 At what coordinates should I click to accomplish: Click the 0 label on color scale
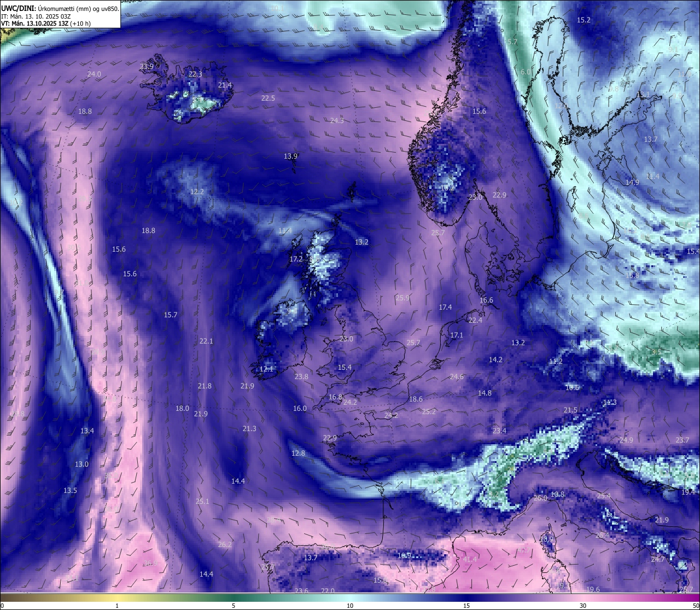[x=2, y=606]
